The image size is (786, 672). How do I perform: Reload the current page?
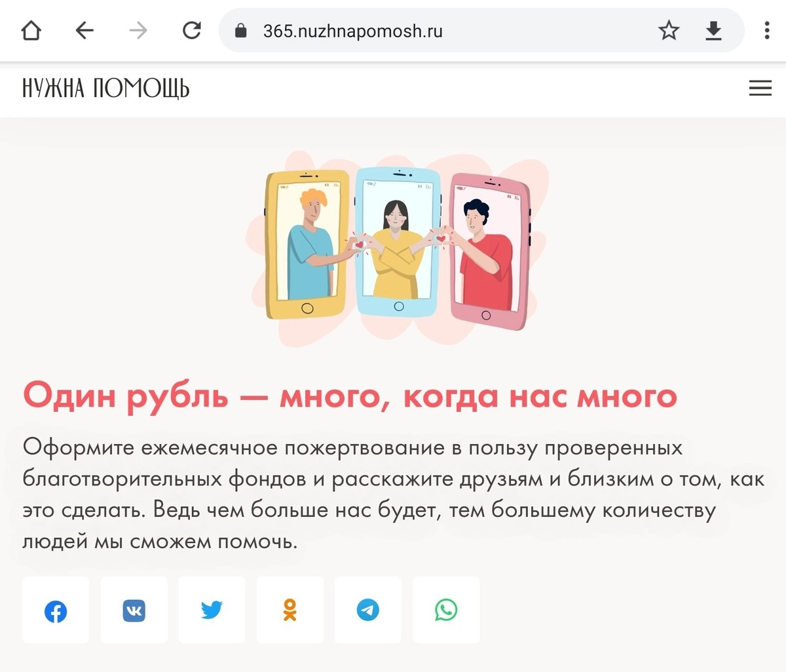(x=192, y=30)
